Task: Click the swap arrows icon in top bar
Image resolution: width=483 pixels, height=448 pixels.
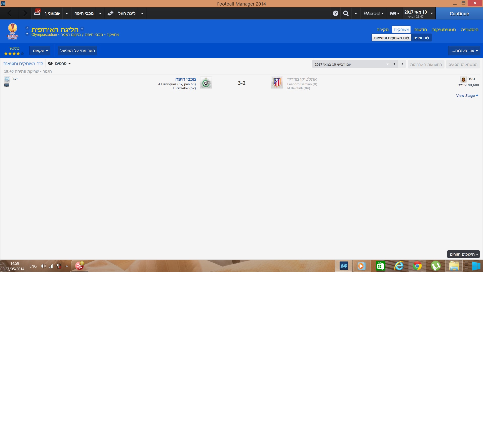Action: coord(110,14)
